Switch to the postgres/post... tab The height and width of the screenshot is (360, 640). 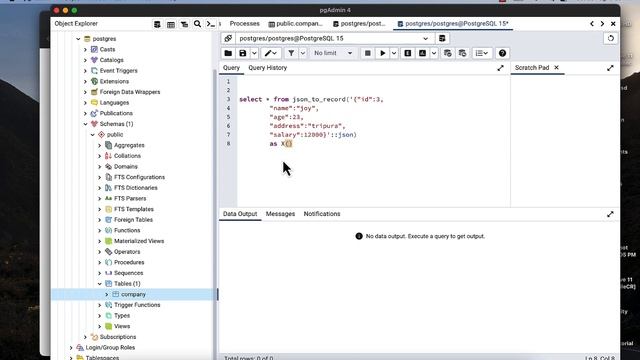359,24
